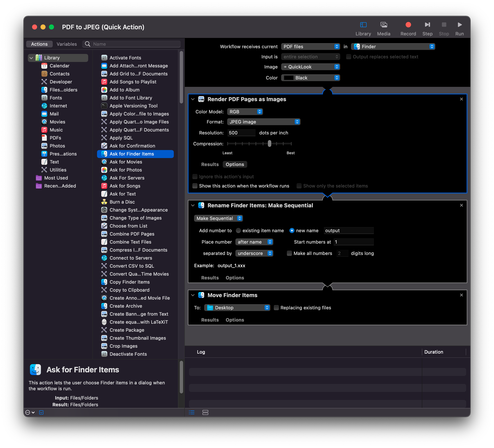Viewport: 494px width, 448px height.
Task: Toggle Ignore this action's input
Action: point(195,177)
